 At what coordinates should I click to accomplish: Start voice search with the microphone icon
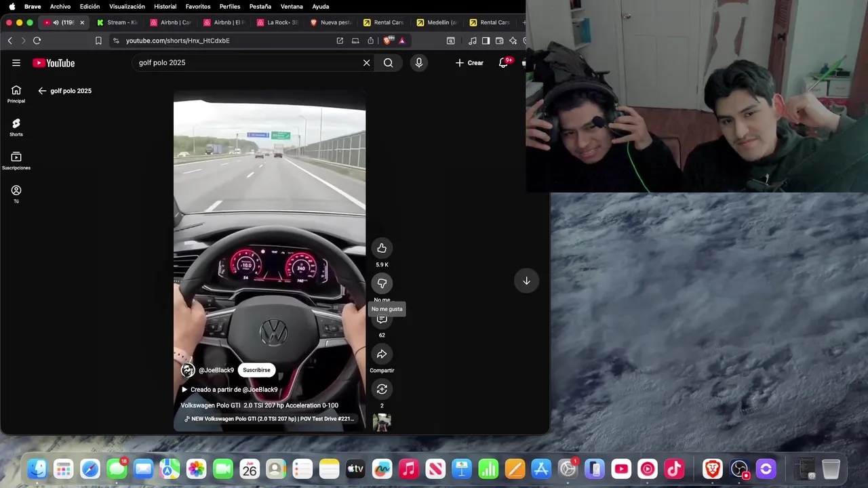coord(418,63)
